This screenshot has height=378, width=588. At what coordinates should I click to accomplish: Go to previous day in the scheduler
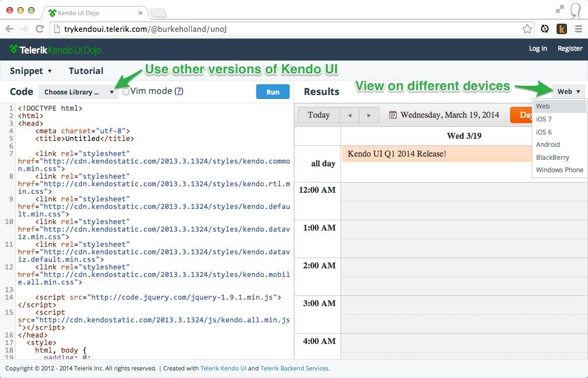click(x=350, y=115)
